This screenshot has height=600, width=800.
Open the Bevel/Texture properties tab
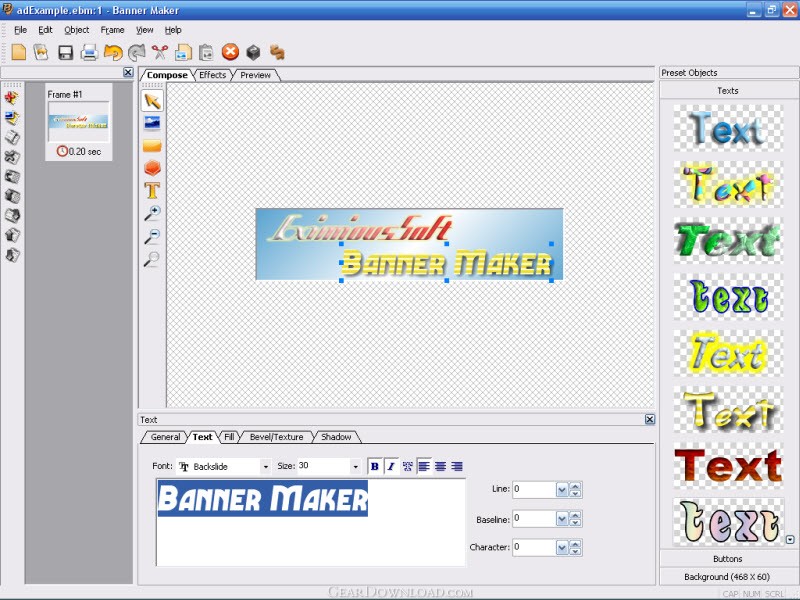click(276, 437)
